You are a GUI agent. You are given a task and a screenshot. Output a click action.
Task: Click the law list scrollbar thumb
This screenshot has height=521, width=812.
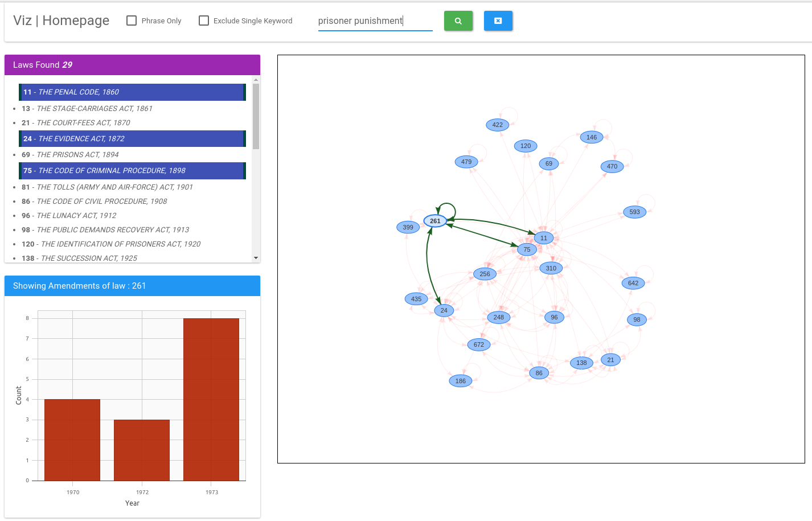click(256, 116)
